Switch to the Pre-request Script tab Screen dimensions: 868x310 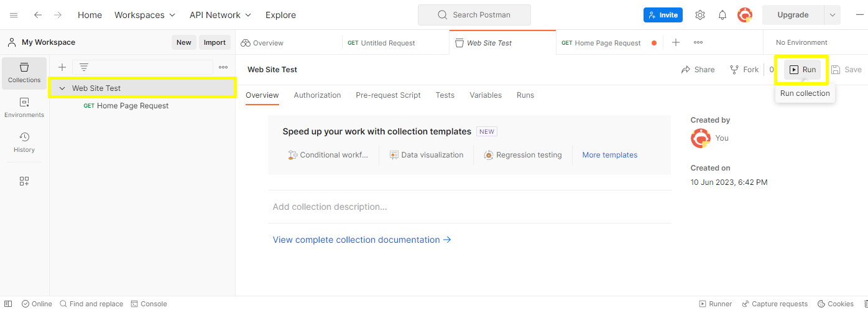click(x=388, y=95)
